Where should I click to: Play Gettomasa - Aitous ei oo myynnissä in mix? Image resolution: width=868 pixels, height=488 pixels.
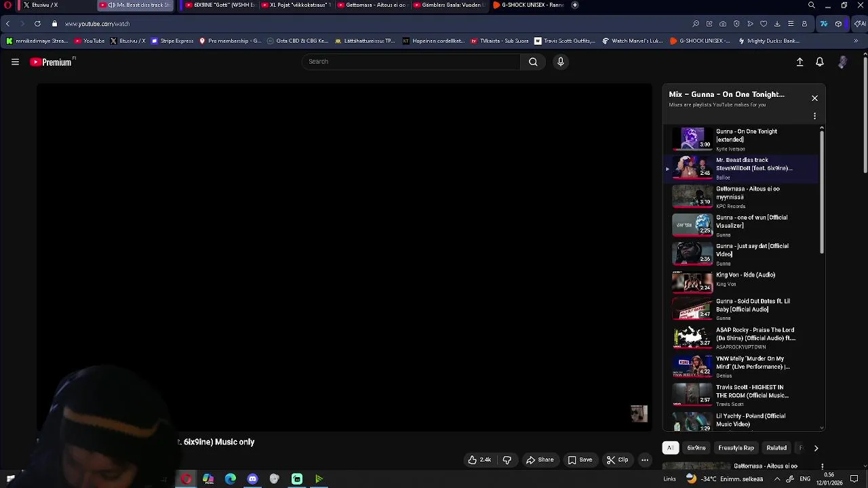(741, 197)
